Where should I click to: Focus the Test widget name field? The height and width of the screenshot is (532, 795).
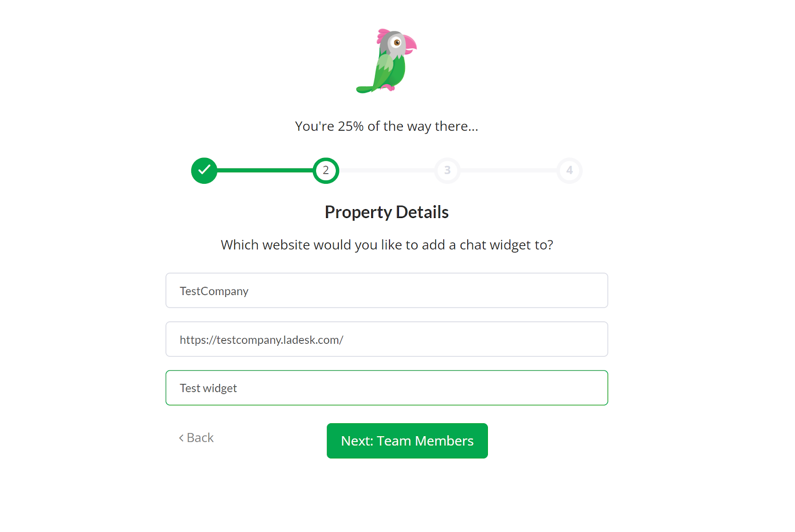pos(387,388)
